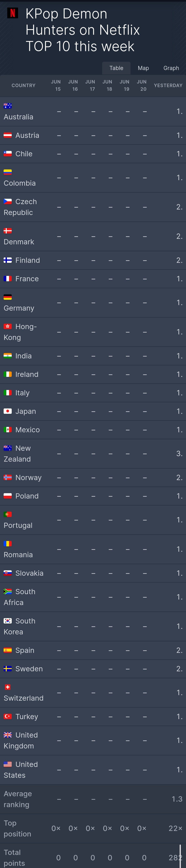Sort by the Yesterday column header
The height and width of the screenshot is (868, 186).
pyautogui.click(x=168, y=86)
